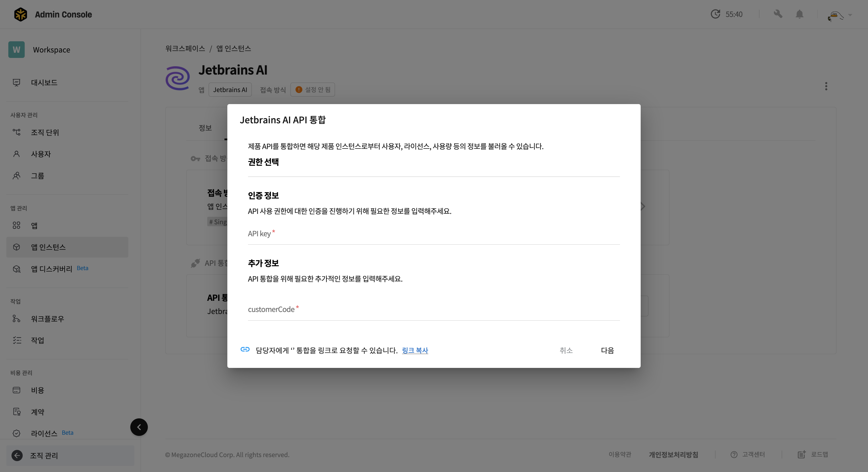Click the 사용자 person icon
The image size is (868, 472).
17,154
